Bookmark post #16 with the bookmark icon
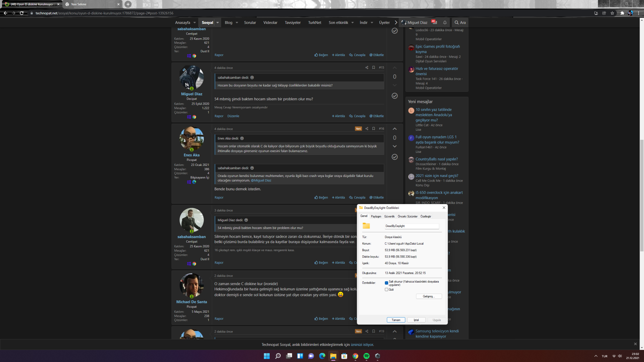 373,129
